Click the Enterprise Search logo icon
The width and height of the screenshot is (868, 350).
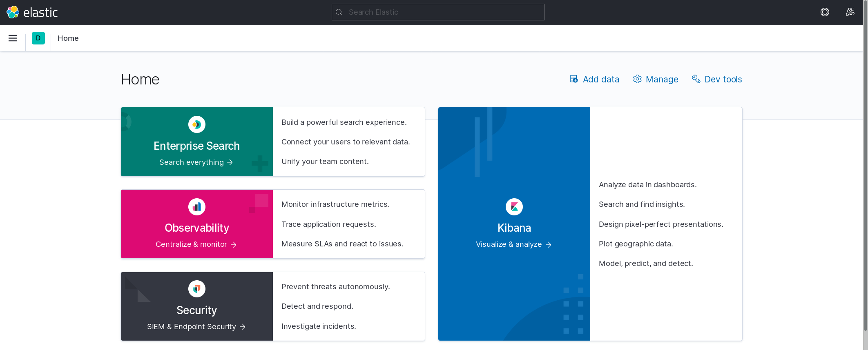point(197,124)
